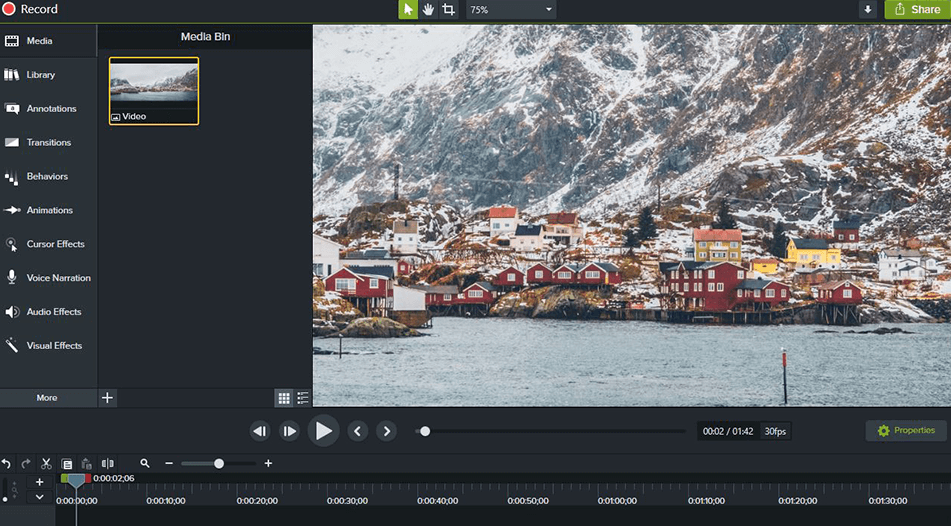Expand the track options chevron below add track
Viewport: 951px width, 526px height.
point(39,497)
